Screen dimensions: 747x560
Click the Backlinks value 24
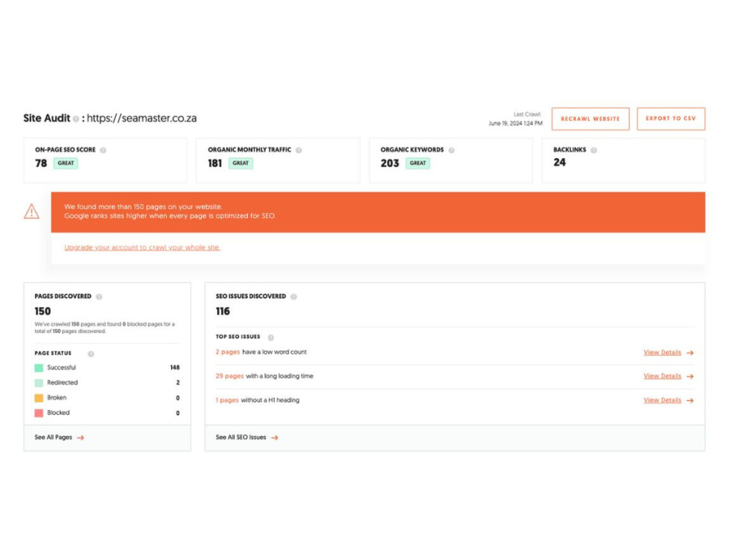560,162
